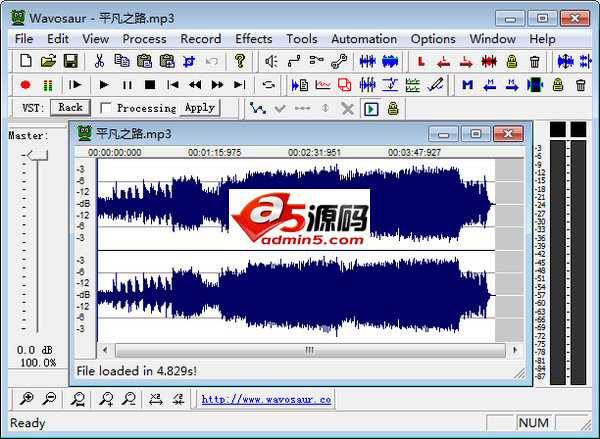Click the vertical zoom x2 icon

click(155, 399)
